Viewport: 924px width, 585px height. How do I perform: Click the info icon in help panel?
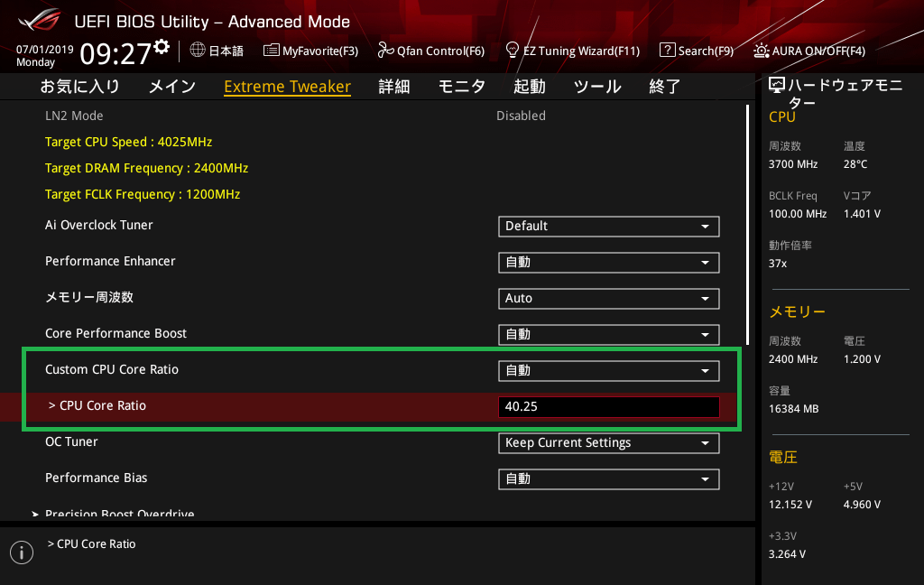coord(22,552)
